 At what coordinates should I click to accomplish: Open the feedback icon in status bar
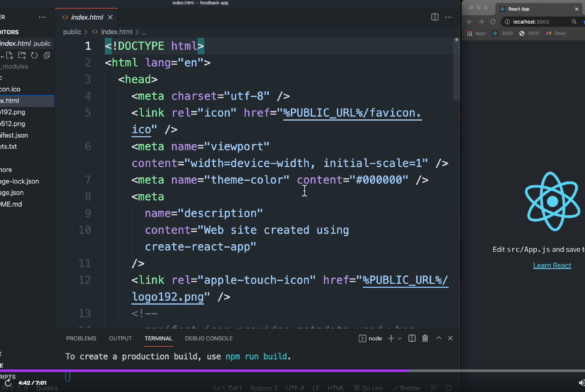(x=434, y=388)
